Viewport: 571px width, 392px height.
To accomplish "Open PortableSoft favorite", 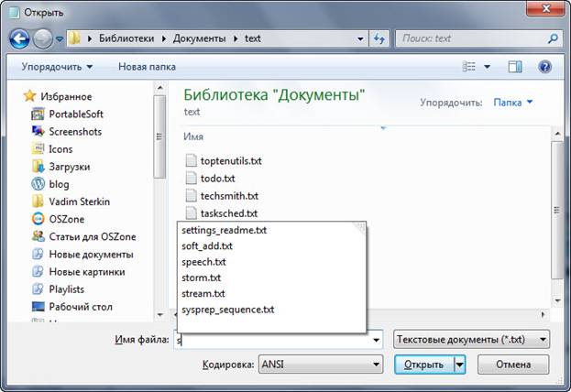I will (76, 114).
